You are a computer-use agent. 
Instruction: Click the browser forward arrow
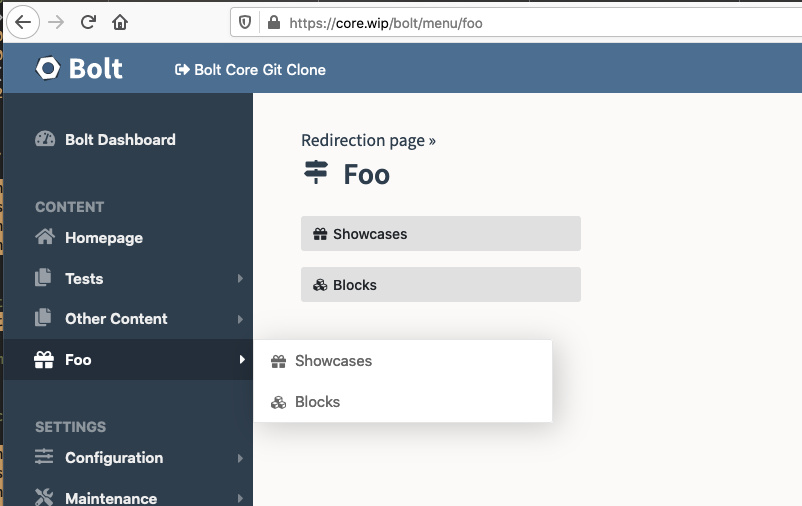coord(56,22)
